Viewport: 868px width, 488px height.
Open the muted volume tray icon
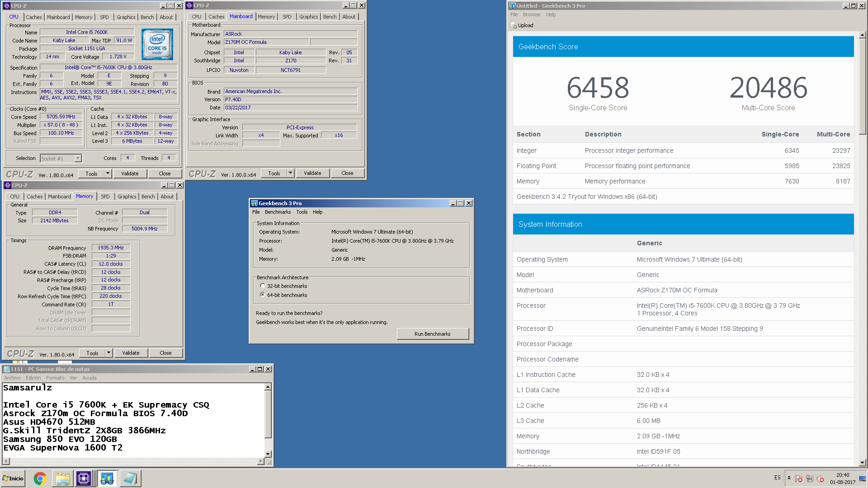pos(821,479)
